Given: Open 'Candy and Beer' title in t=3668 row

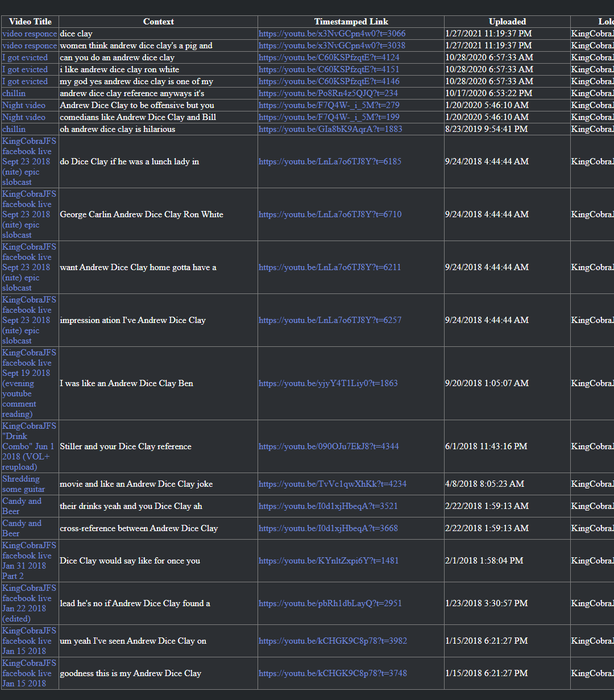Looking at the screenshot, I should (22, 528).
